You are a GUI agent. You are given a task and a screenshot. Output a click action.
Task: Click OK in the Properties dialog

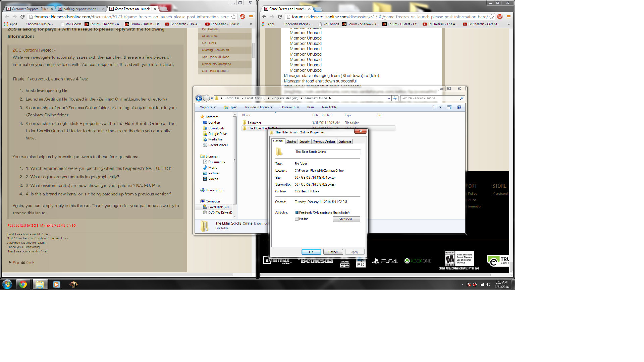[311, 252]
